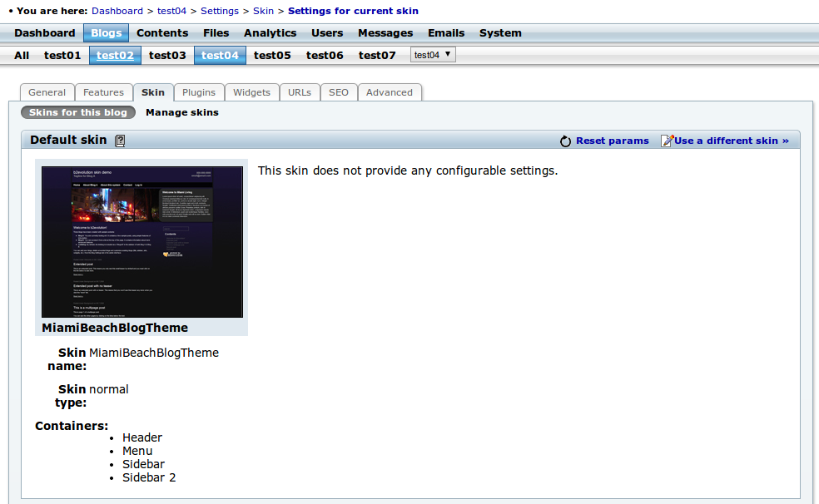Open the Widgets tab
Screen dimensions: 819x504
tap(251, 92)
